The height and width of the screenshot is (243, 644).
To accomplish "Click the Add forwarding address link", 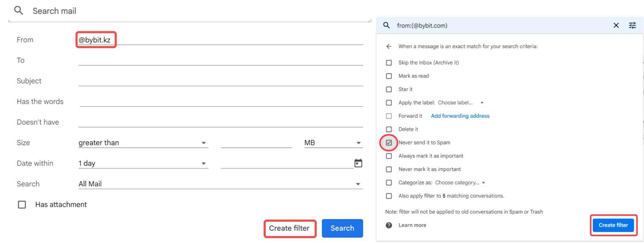I will [x=460, y=116].
